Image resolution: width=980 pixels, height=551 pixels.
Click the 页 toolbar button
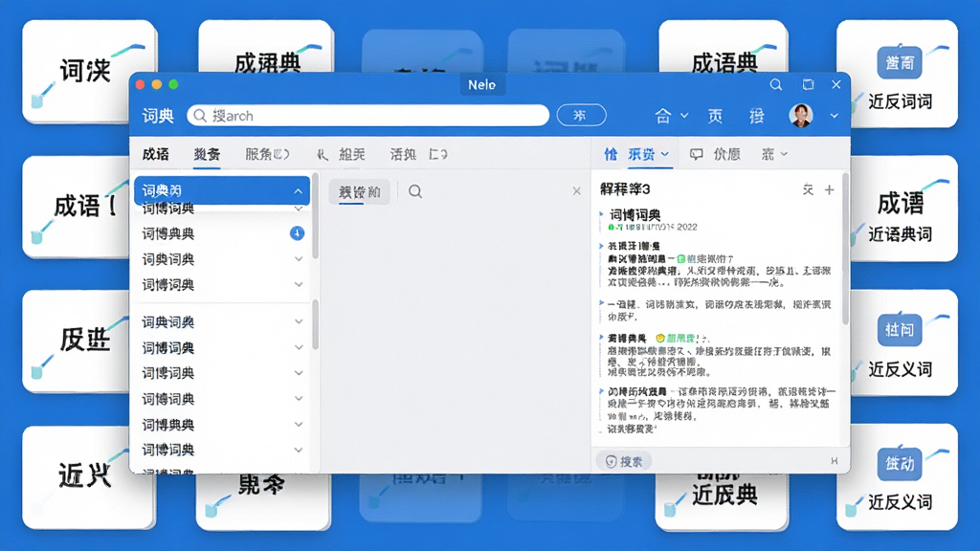(715, 116)
